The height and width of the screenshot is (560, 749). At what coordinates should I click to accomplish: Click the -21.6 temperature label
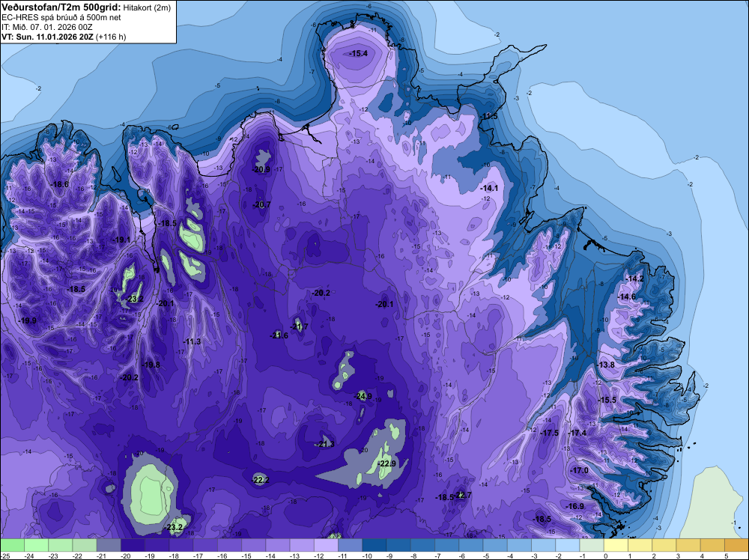click(x=279, y=335)
